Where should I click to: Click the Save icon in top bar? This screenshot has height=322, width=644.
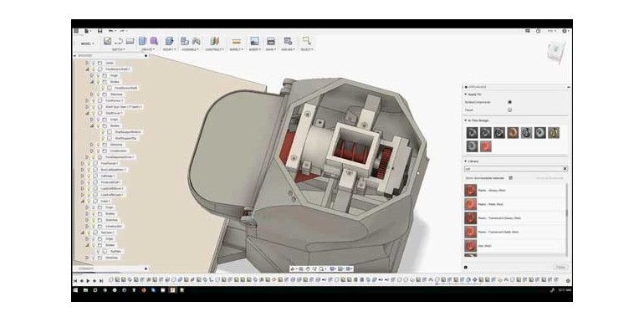pyautogui.click(x=100, y=31)
